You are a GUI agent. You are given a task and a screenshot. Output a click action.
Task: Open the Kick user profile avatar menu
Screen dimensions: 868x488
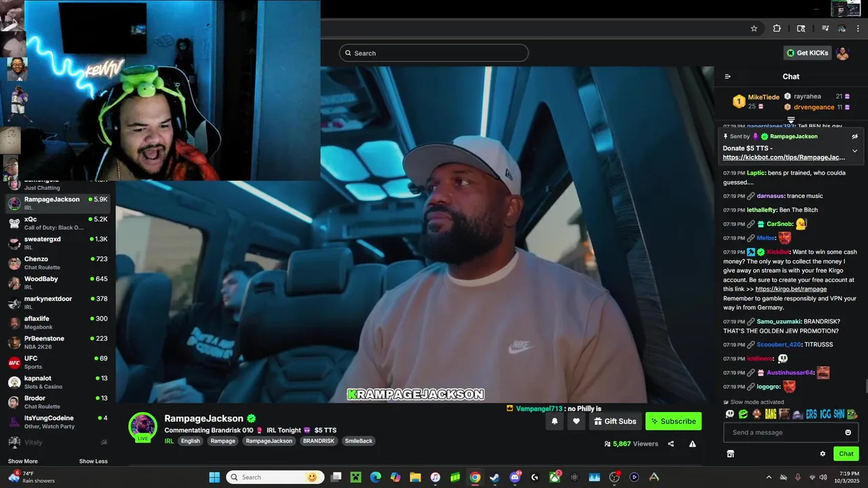click(x=842, y=53)
